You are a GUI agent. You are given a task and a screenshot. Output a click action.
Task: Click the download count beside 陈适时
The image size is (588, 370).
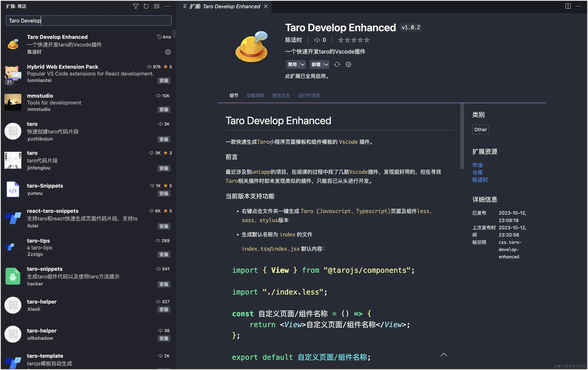tap(320, 40)
